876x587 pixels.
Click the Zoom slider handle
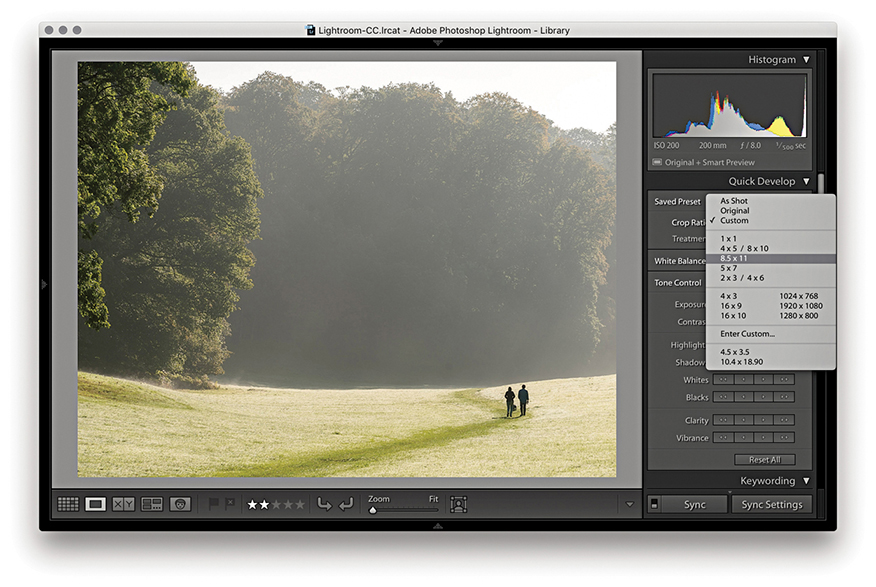click(373, 510)
